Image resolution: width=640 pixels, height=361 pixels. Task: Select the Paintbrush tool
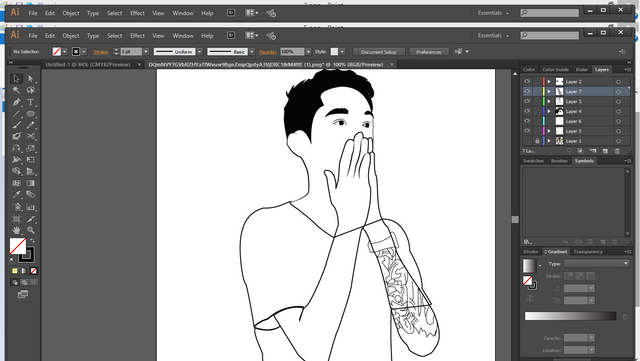16,125
